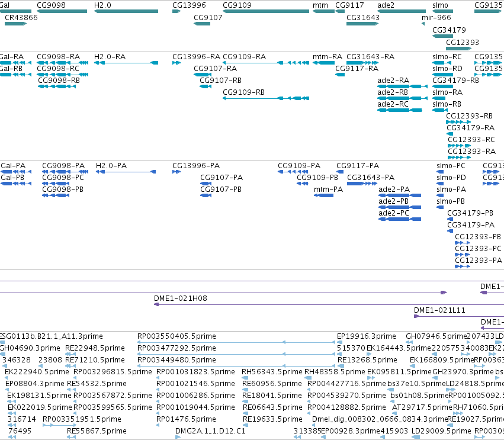Click the RE13268.5prime EST marker
Screen dimensions: 504x440
[341, 366]
